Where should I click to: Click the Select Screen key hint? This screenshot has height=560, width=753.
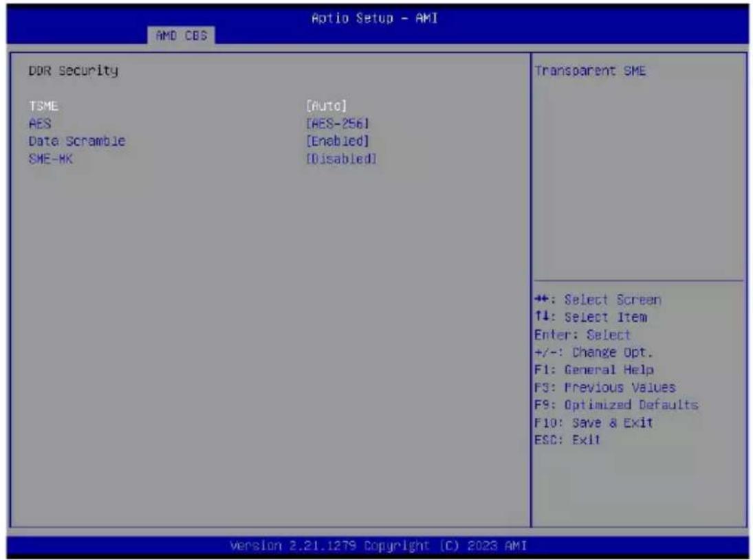598,300
